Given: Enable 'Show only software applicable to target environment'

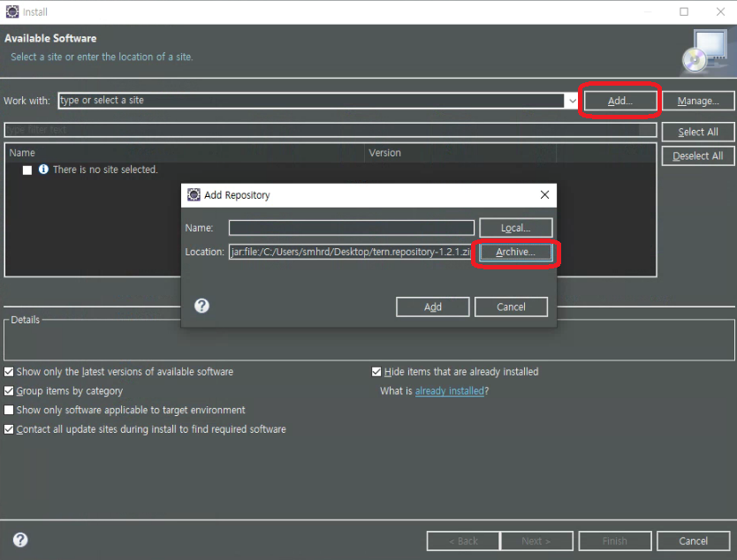Looking at the screenshot, I should coord(9,411).
